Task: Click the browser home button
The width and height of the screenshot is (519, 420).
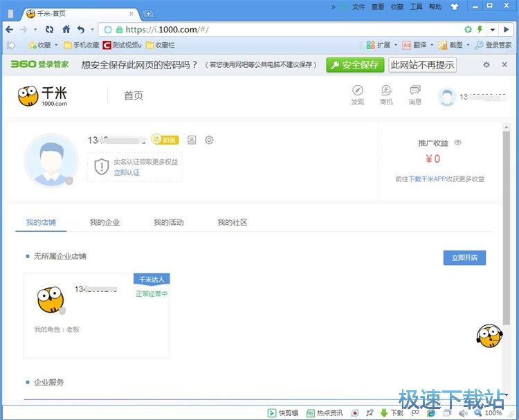Action: tap(66, 30)
